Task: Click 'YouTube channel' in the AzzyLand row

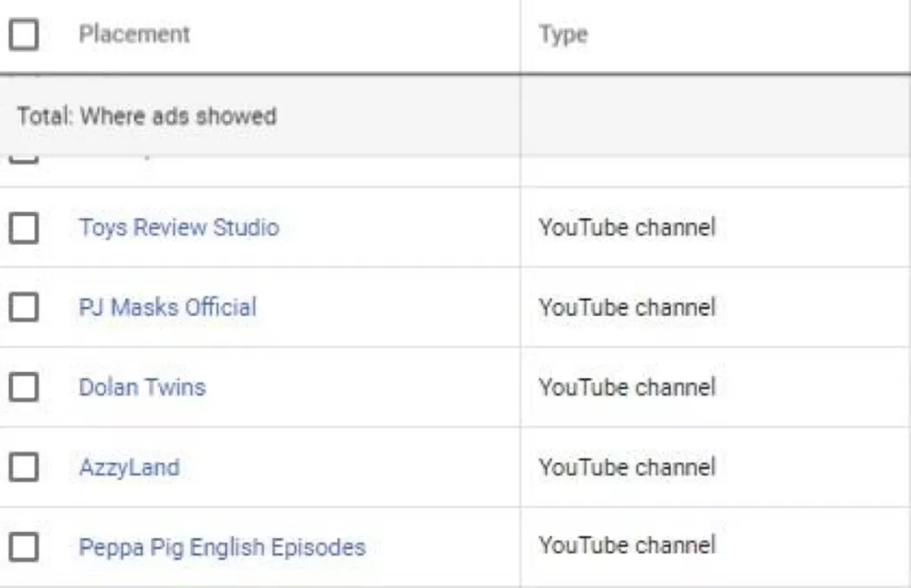Action: [x=627, y=467]
